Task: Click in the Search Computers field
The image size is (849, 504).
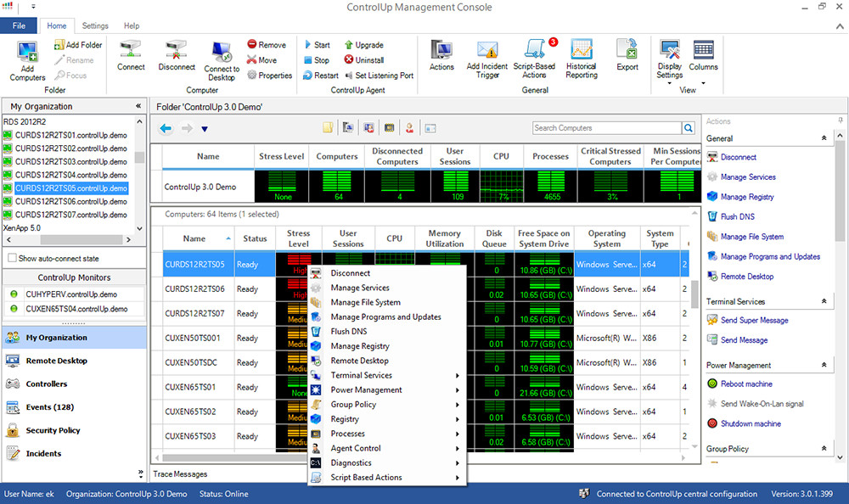Action: (x=607, y=128)
